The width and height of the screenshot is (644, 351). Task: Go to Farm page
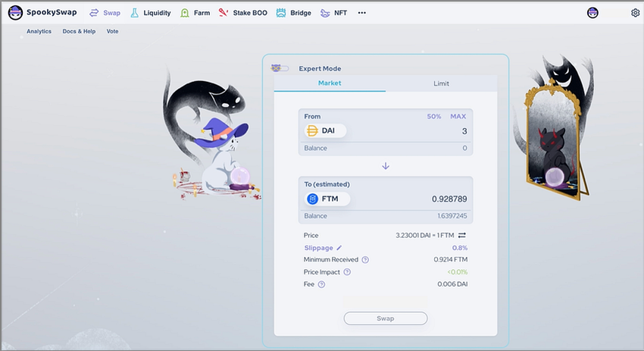pyautogui.click(x=202, y=13)
